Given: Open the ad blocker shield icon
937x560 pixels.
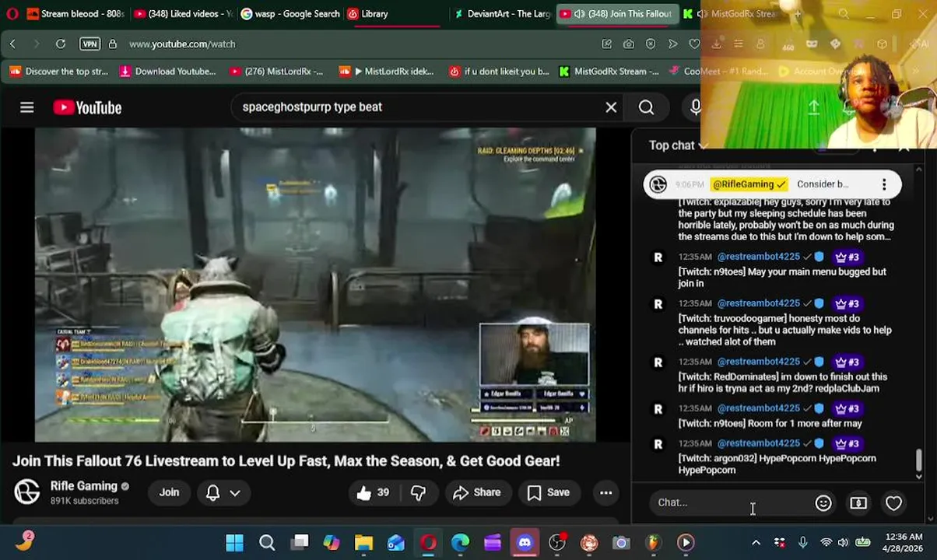Looking at the screenshot, I should point(651,44).
